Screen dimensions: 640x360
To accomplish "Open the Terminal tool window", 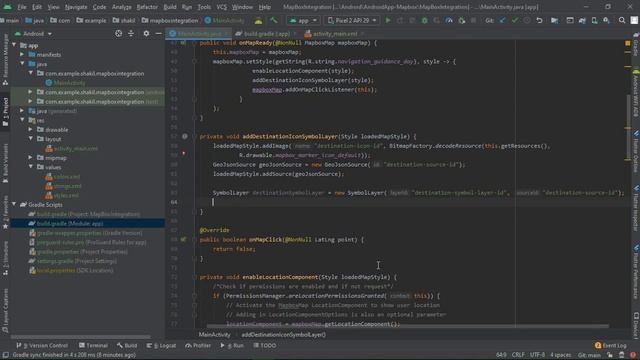I will click(93, 346).
